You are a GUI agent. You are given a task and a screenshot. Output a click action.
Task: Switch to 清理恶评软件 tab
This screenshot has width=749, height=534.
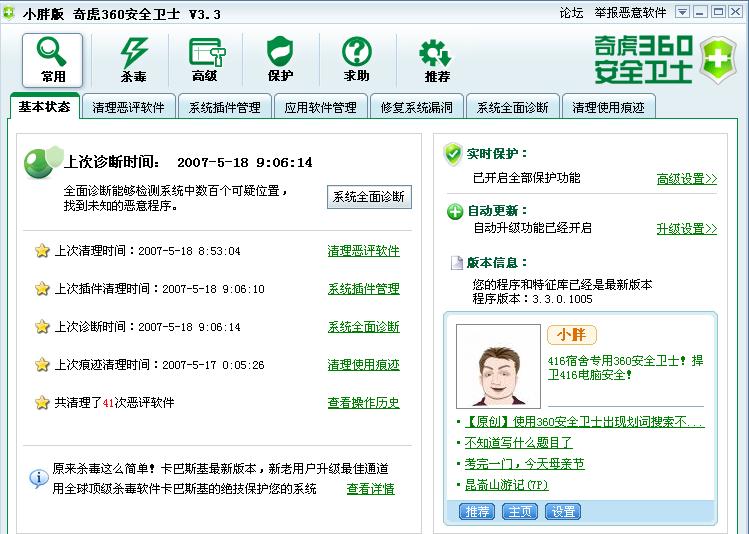tap(130, 108)
